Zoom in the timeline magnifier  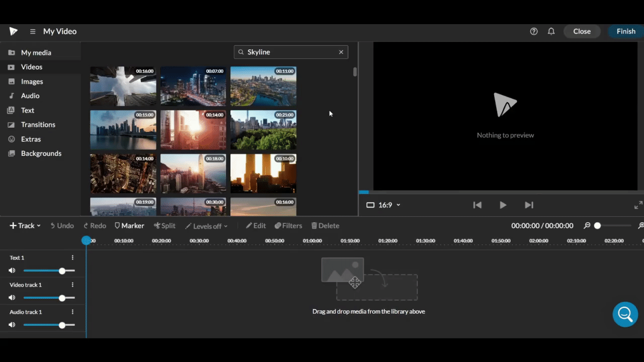(641, 226)
